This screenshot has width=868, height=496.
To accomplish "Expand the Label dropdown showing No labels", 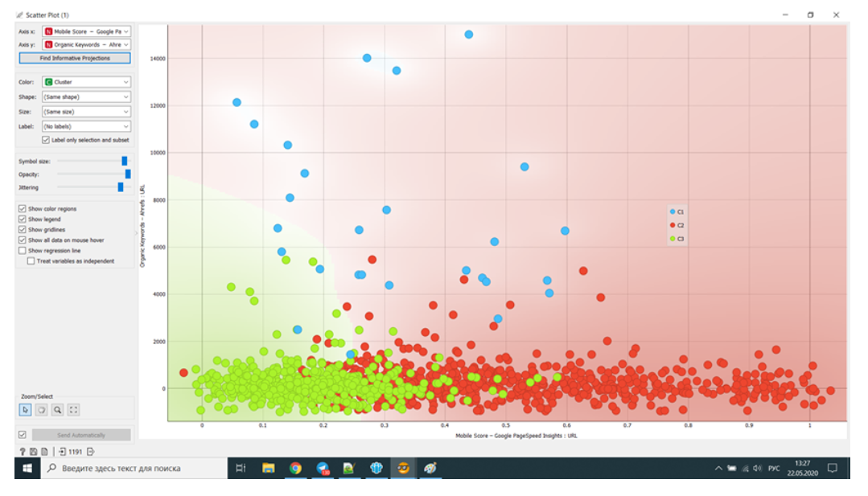I will 86,126.
